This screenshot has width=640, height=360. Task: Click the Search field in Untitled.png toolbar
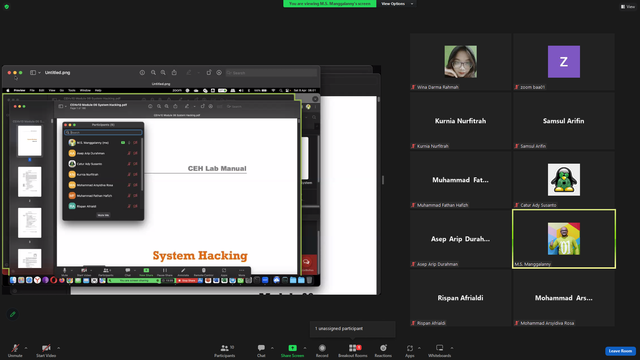(x=271, y=73)
